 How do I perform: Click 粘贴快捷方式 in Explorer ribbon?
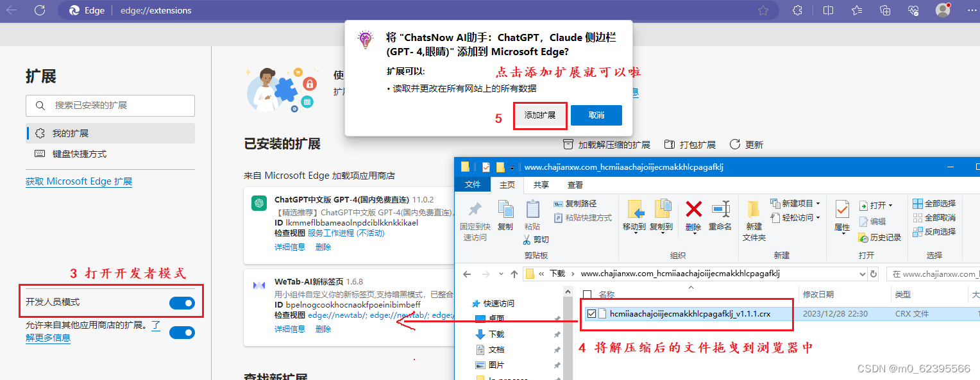[x=582, y=218]
